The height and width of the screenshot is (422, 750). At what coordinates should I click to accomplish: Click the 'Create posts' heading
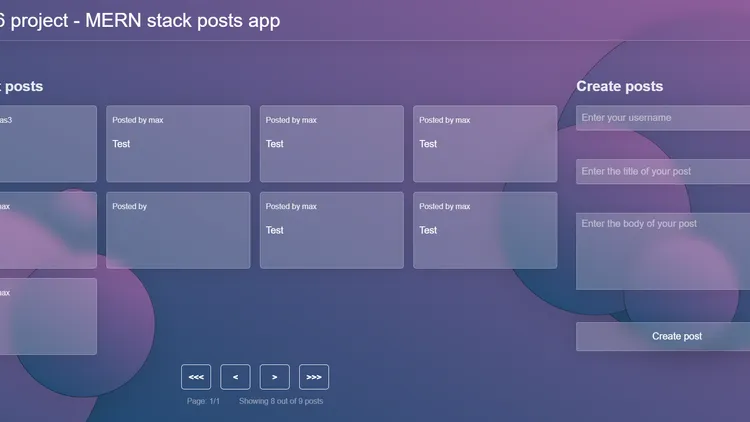619,87
